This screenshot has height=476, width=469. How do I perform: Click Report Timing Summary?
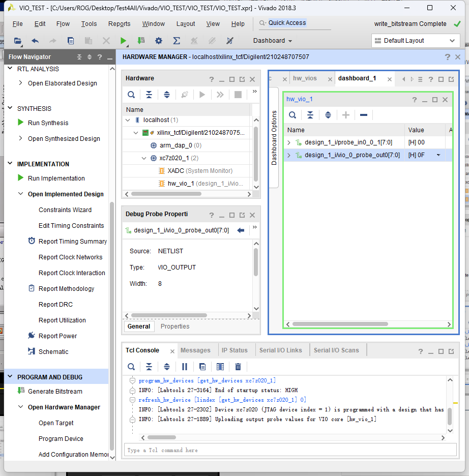[x=73, y=242]
